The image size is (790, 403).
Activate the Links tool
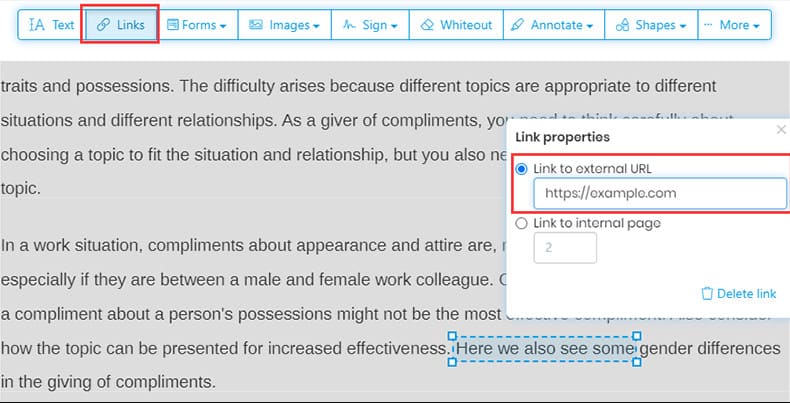click(120, 25)
